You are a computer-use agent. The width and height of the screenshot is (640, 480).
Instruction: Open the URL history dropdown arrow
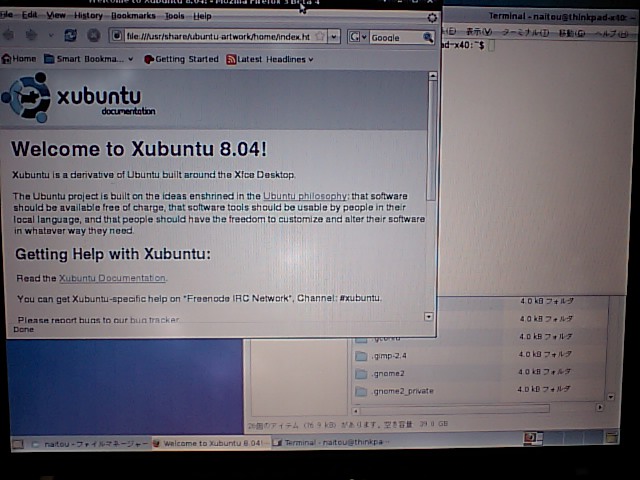coord(334,37)
